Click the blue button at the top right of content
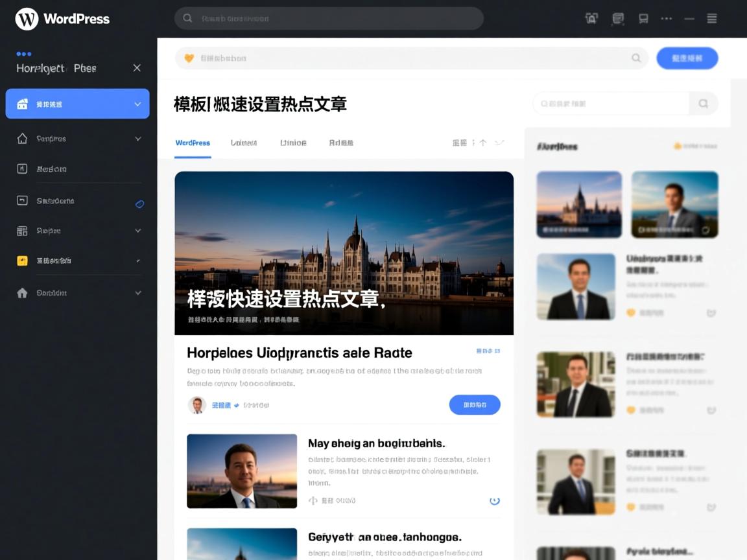Screen dimensions: 747x560 point(687,58)
